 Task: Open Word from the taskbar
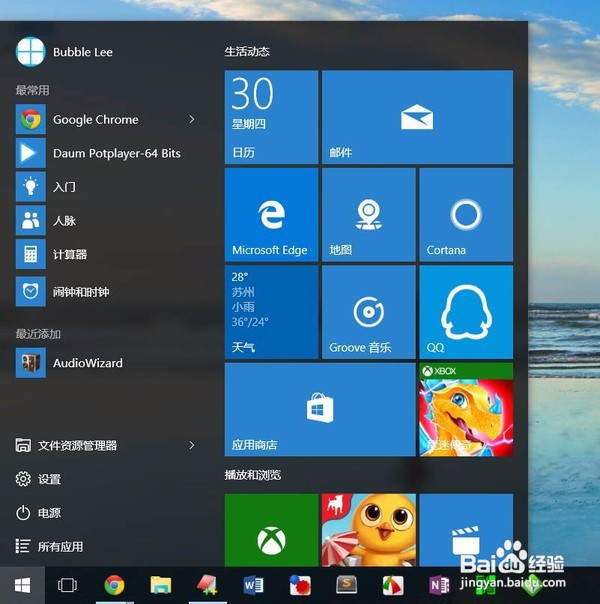click(x=253, y=586)
